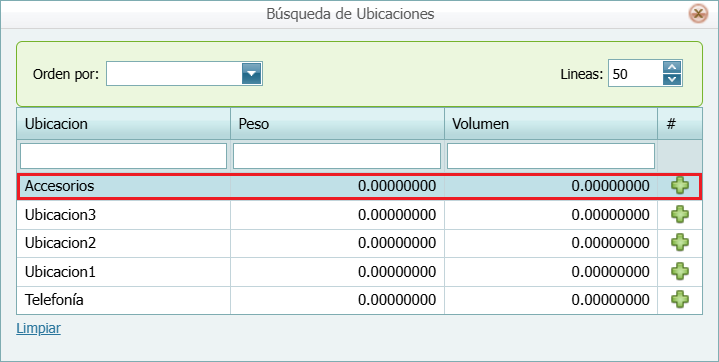The width and height of the screenshot is (719, 362).
Task: Increase Lineas value with up arrow
Action: 672,67
